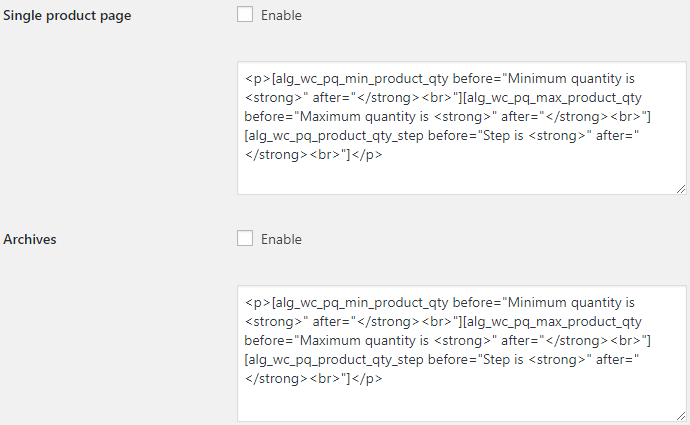The image size is (690, 425).
Task: Place cursor on alg_wc_pq_min_product_qty in Archives textarea
Action: pyautogui.click(x=362, y=303)
